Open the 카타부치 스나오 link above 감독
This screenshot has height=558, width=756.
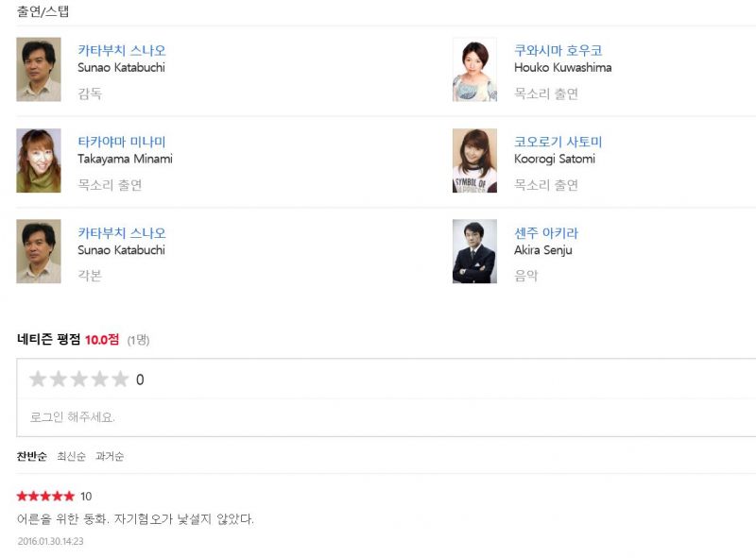point(122,51)
